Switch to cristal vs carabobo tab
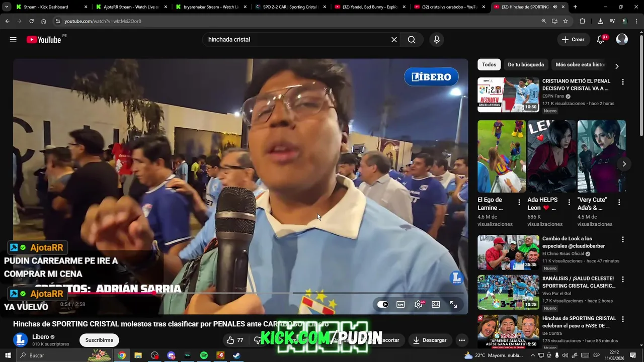The width and height of the screenshot is (644, 362). click(x=449, y=7)
